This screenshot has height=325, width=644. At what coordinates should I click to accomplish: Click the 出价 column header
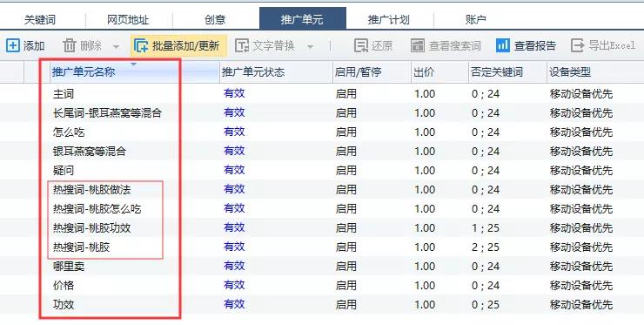click(x=424, y=72)
